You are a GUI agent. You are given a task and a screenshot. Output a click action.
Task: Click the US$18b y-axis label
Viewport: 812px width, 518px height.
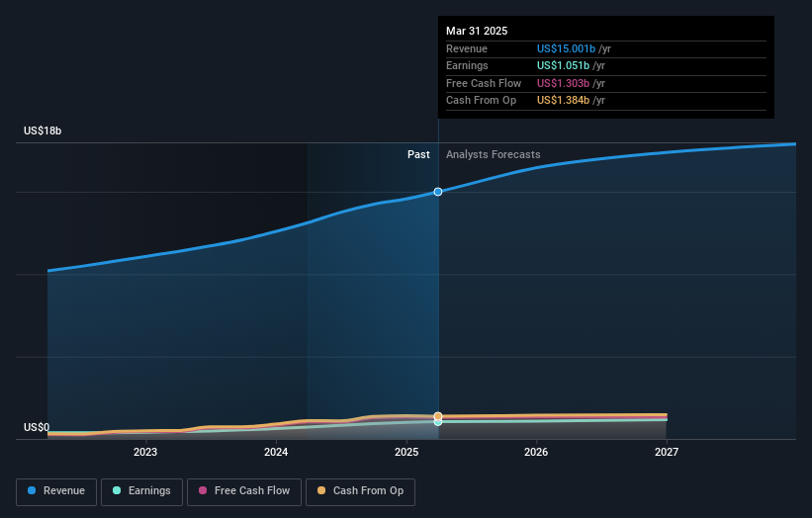(43, 130)
